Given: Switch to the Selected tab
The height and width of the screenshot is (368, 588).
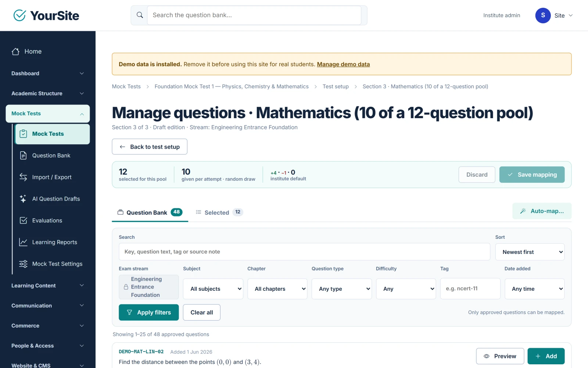Looking at the screenshot, I should [x=219, y=212].
